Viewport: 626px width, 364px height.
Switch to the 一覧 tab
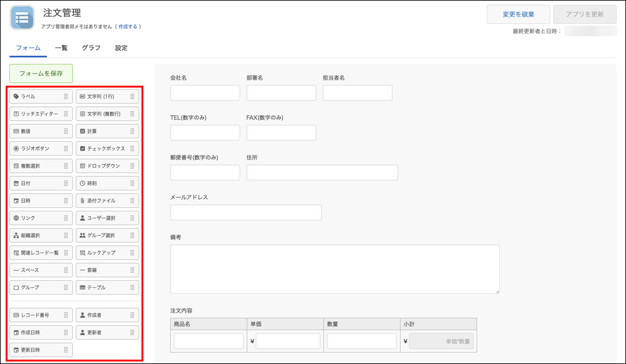[x=61, y=48]
